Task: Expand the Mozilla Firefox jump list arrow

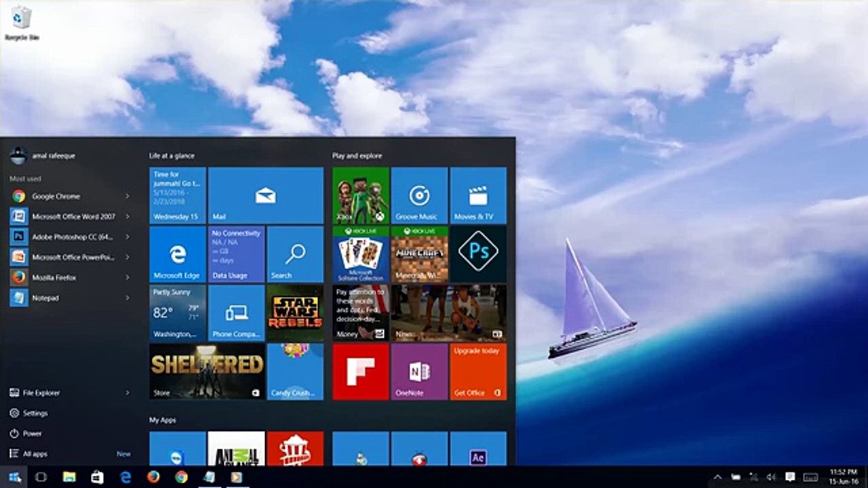Action: [127, 278]
